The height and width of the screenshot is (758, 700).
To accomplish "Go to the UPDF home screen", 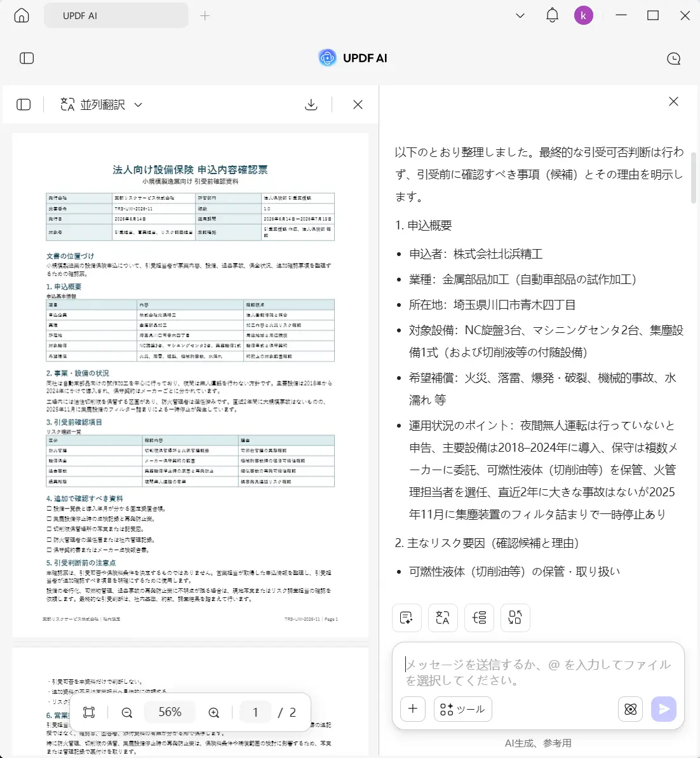I will (x=21, y=15).
